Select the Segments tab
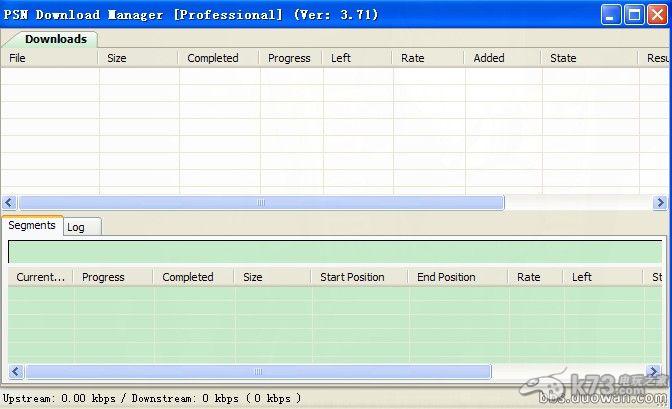672x409 pixels. coord(32,225)
